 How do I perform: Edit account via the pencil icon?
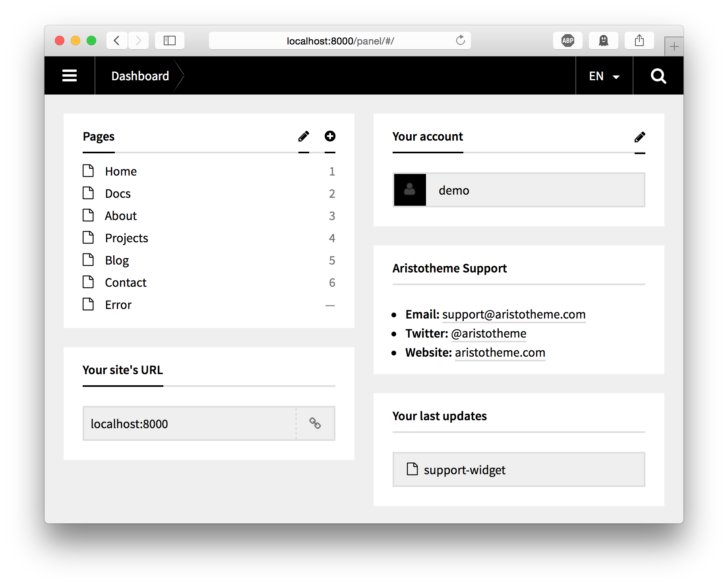point(640,137)
